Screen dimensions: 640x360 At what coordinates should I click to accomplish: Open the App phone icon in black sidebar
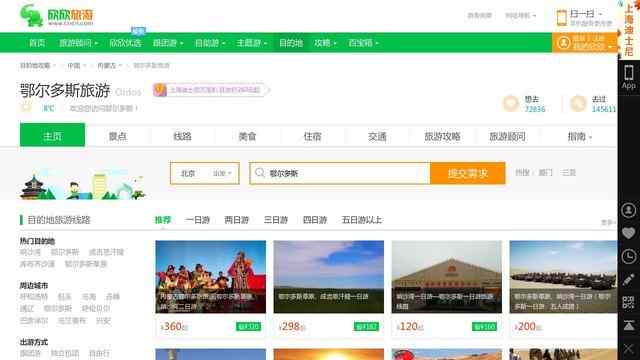629,77
